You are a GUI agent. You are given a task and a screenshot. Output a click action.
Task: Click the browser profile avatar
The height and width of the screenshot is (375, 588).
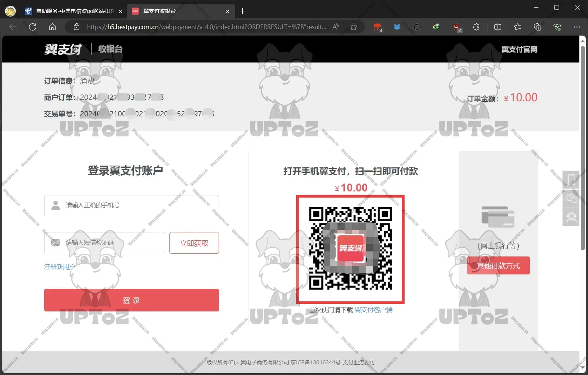pyautogui.click(x=10, y=11)
